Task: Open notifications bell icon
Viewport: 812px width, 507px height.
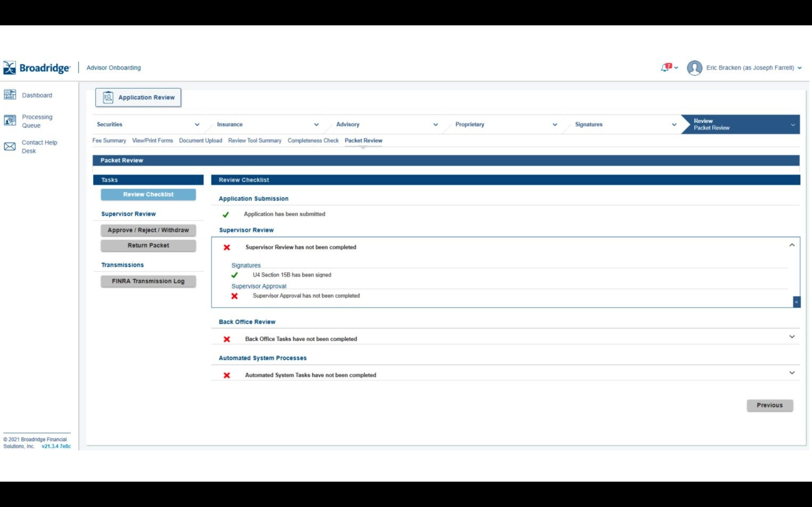Action: coord(665,68)
